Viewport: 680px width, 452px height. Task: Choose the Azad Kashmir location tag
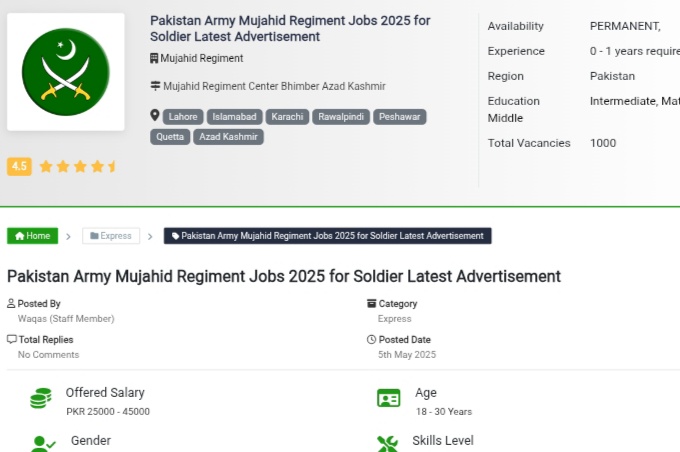229,137
